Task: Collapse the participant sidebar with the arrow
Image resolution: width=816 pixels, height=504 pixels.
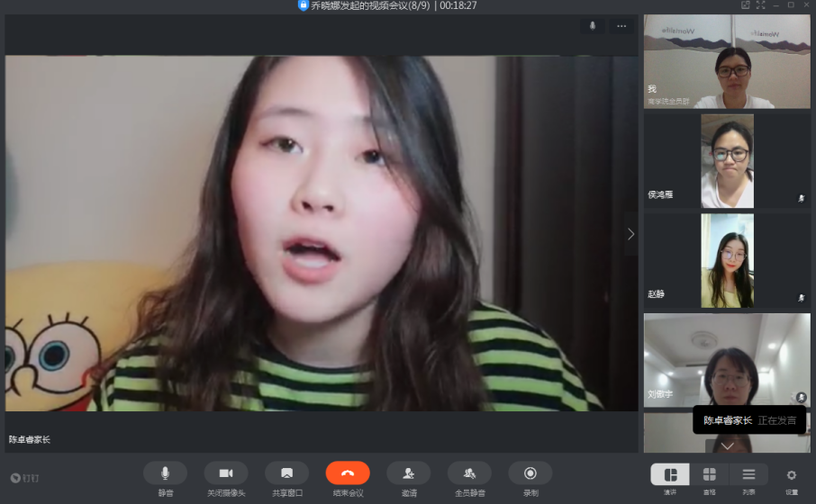Action: (x=630, y=234)
